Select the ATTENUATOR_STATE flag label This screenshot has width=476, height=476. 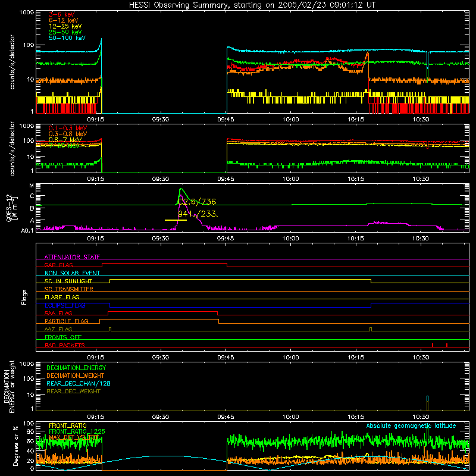[72, 257]
